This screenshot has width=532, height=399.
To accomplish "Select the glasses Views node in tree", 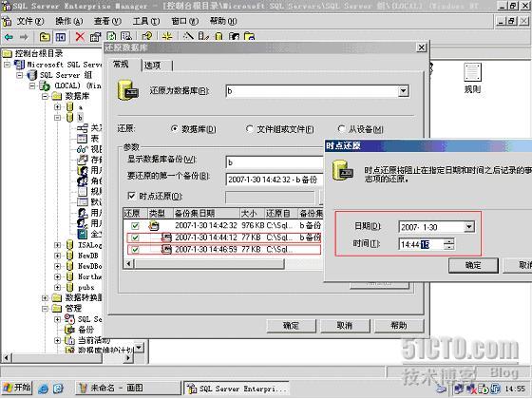I will (82, 149).
